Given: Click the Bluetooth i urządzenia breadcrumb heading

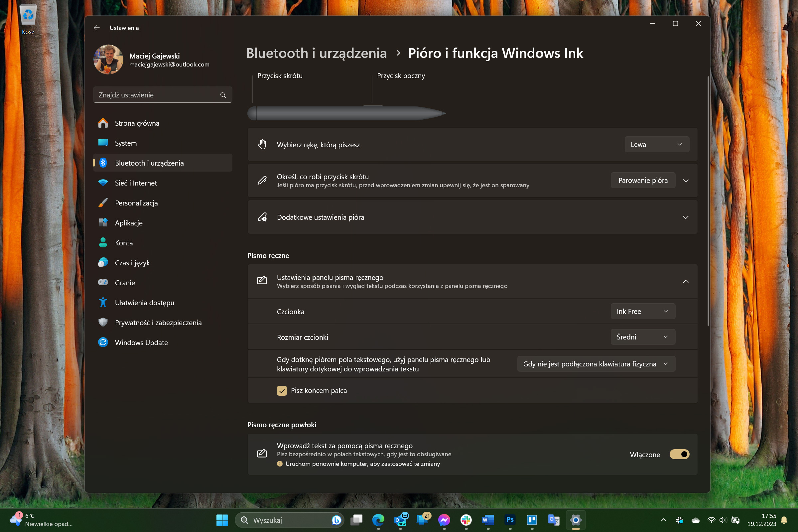Looking at the screenshot, I should [x=316, y=53].
